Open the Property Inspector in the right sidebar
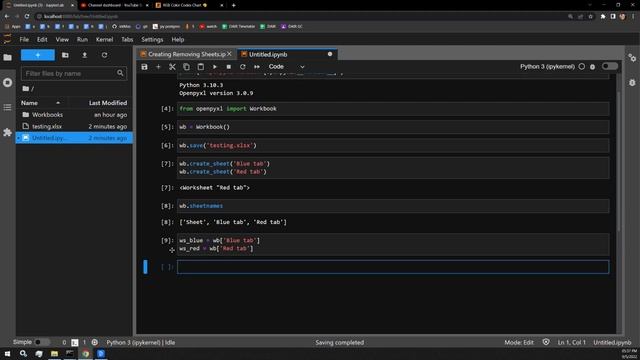The height and width of the screenshot is (360, 640). click(x=632, y=58)
